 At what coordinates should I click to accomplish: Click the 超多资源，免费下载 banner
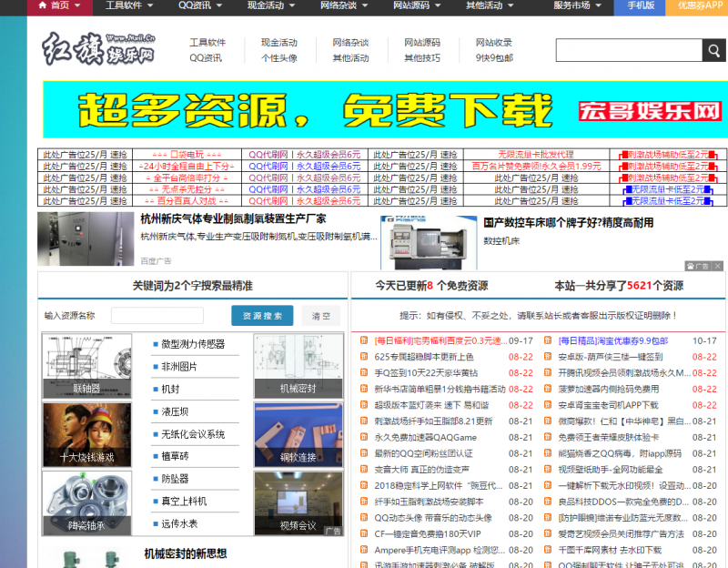(x=385, y=109)
